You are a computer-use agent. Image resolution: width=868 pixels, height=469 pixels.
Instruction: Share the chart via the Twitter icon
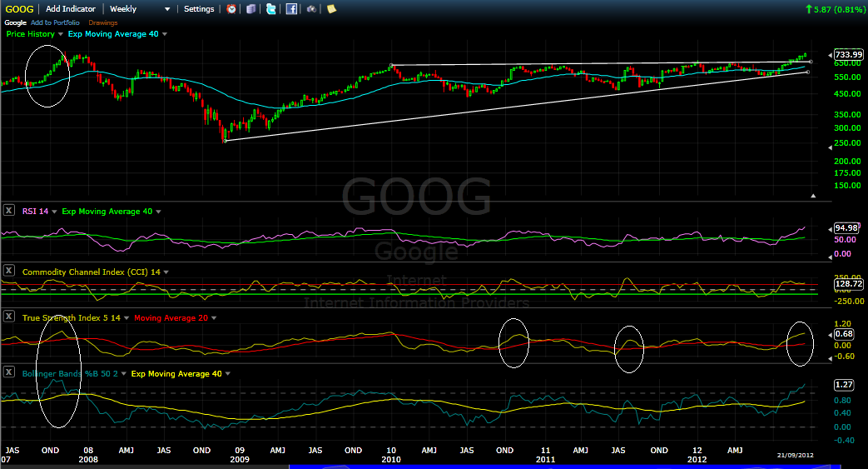pyautogui.click(x=271, y=9)
